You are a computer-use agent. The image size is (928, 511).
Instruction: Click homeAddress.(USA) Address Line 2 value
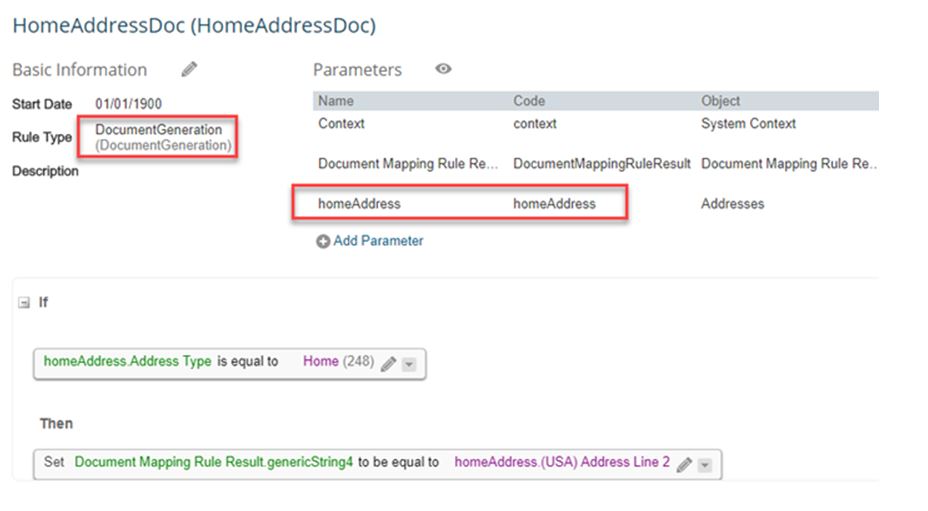coord(562,462)
